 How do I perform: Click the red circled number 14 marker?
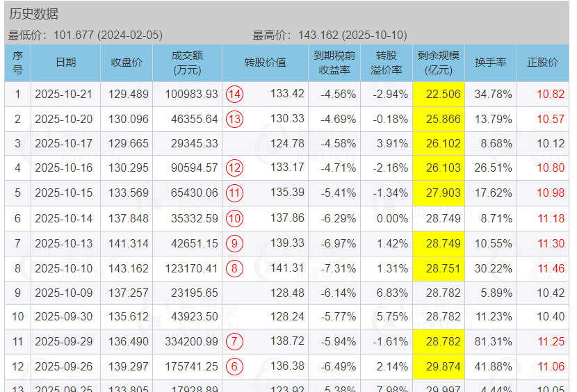coord(234,95)
